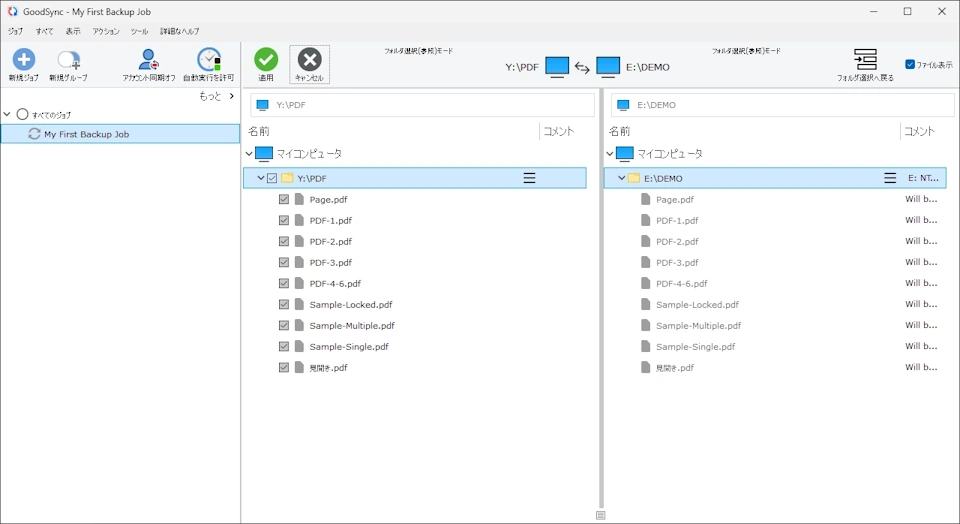Click right コメント column header
This screenshot has width=960, height=524.
click(x=919, y=131)
